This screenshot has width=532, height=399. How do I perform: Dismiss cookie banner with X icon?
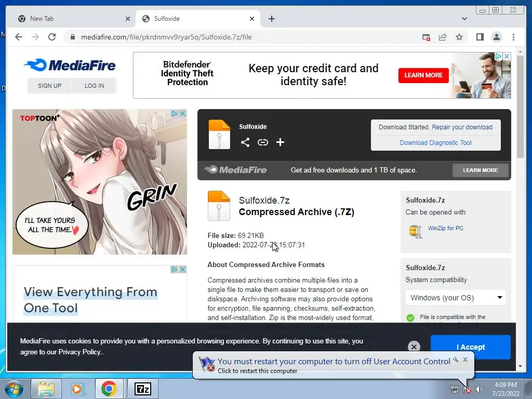414,347
